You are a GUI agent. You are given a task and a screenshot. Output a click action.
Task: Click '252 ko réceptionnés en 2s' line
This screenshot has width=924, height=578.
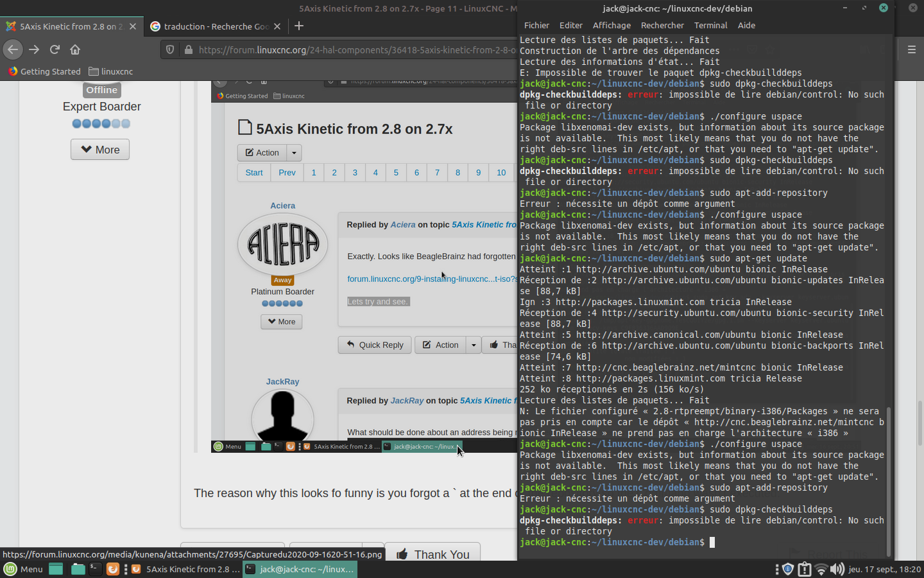[612, 389]
